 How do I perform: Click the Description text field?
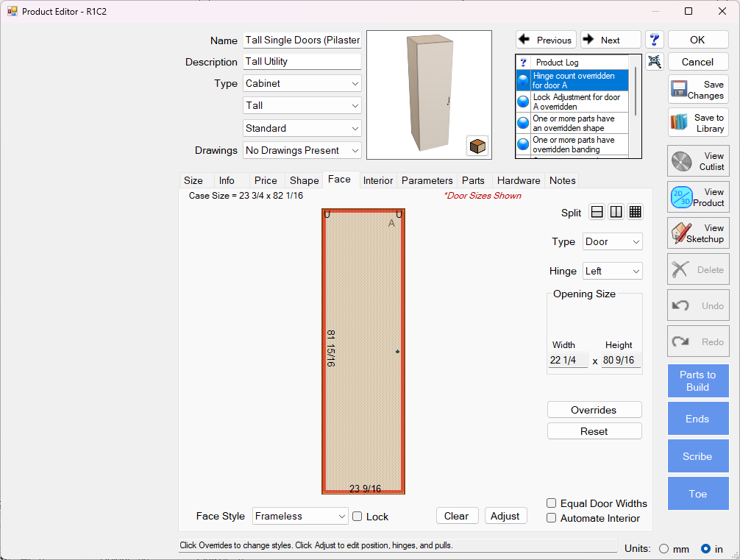pyautogui.click(x=302, y=62)
